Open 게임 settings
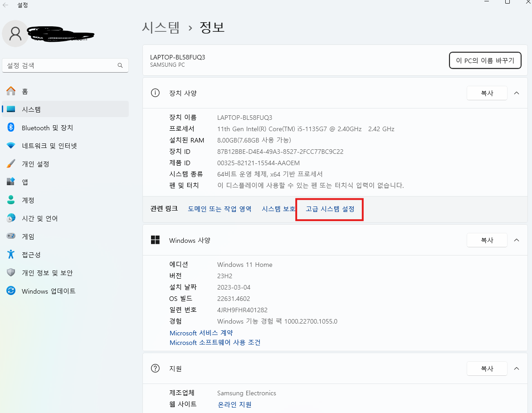This screenshot has height=413, width=532. [x=65, y=236]
